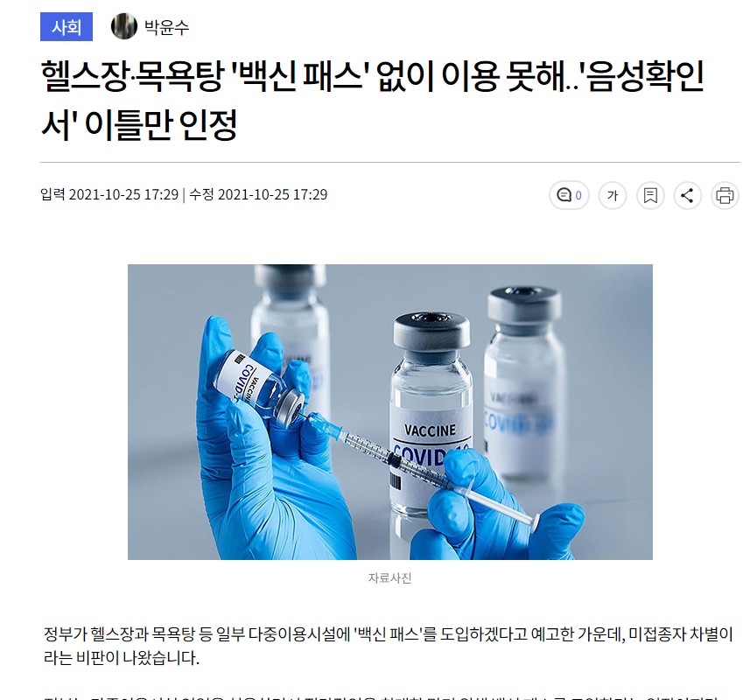Print the article using the printer icon
This screenshot has height=700, width=750.
[x=725, y=195]
